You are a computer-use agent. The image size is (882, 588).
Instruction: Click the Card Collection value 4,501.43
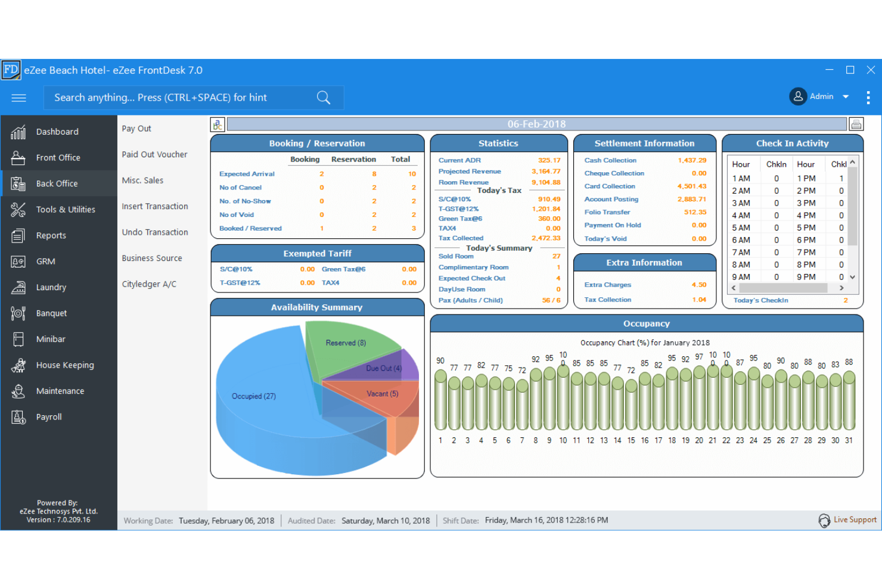coord(692,186)
